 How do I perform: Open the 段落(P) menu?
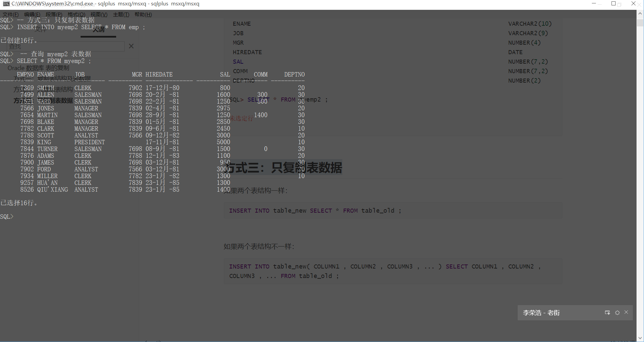pos(53,14)
